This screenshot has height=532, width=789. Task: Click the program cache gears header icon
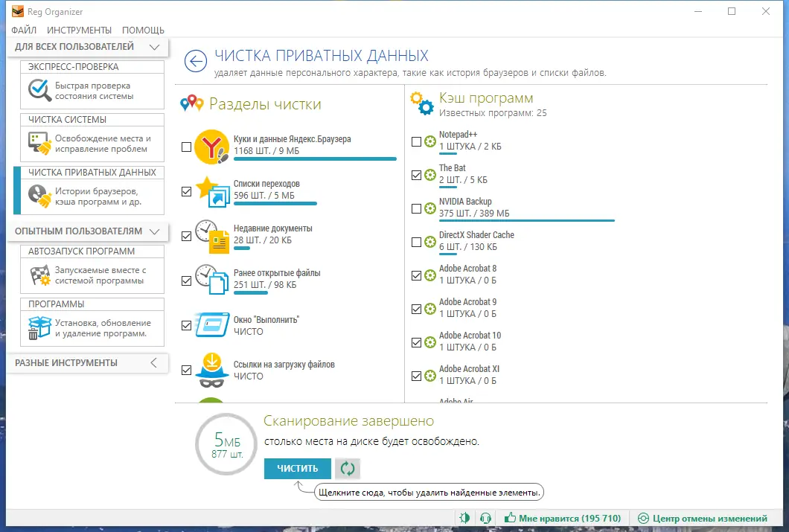click(x=422, y=103)
